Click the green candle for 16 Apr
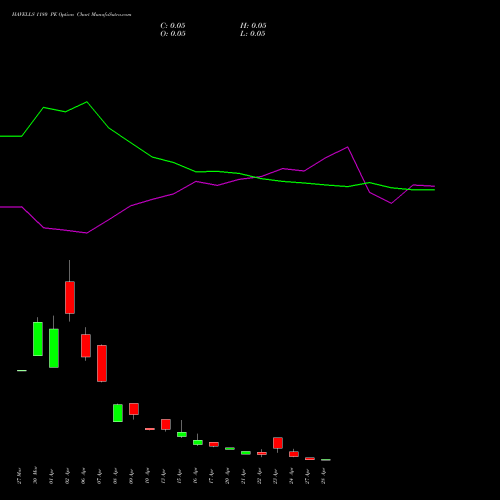Viewport: 500px width, 500px height. [198, 442]
